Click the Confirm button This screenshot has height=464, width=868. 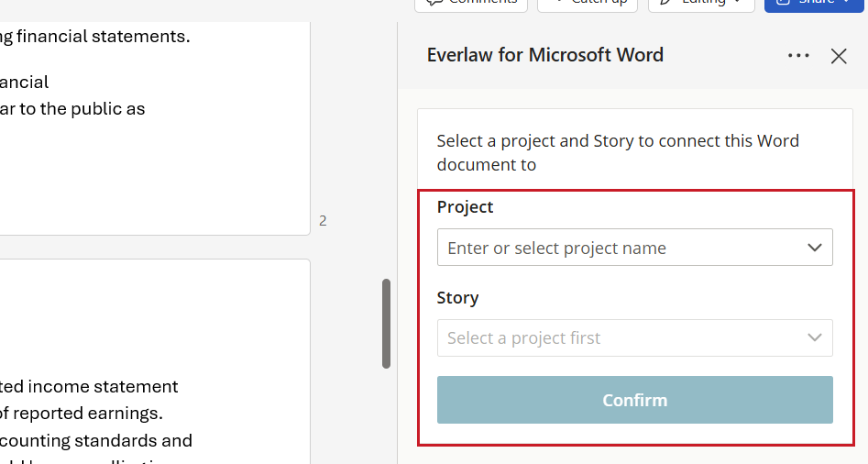click(x=634, y=400)
